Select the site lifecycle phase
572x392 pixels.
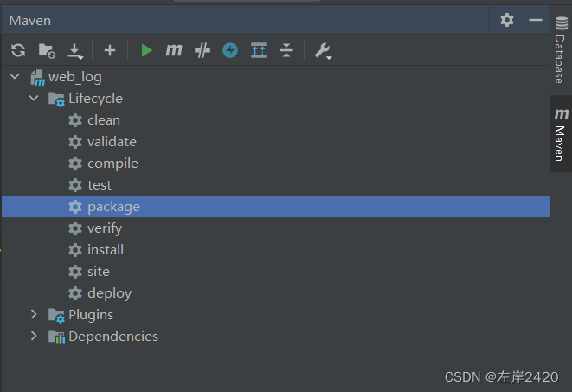point(275,272)
